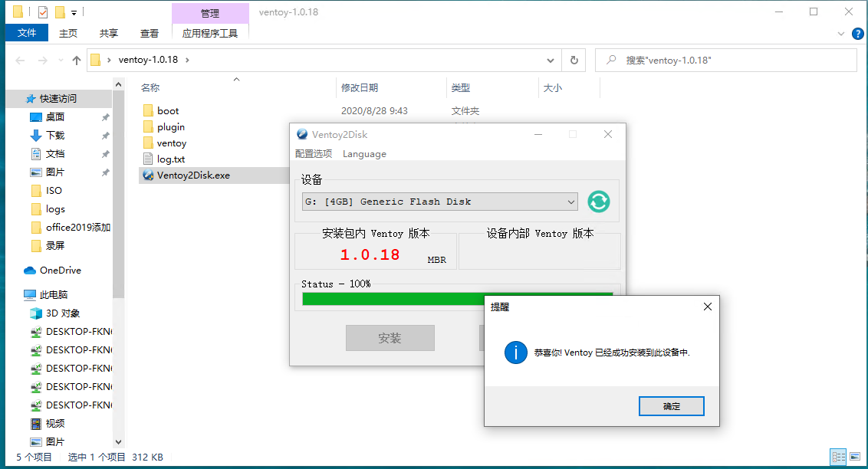Open the 配置选项 menu in Ventoy2Disk
This screenshot has height=469, width=868.
tap(314, 154)
